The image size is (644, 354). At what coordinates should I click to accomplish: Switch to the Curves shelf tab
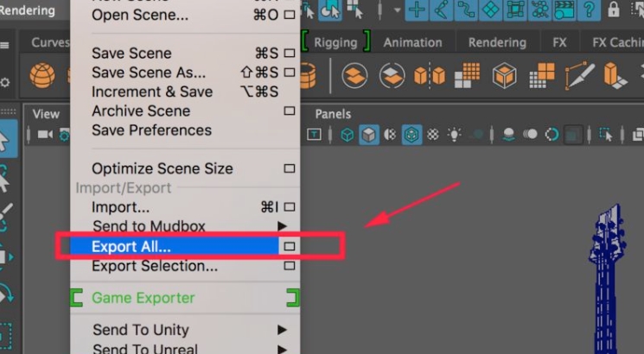tap(50, 42)
